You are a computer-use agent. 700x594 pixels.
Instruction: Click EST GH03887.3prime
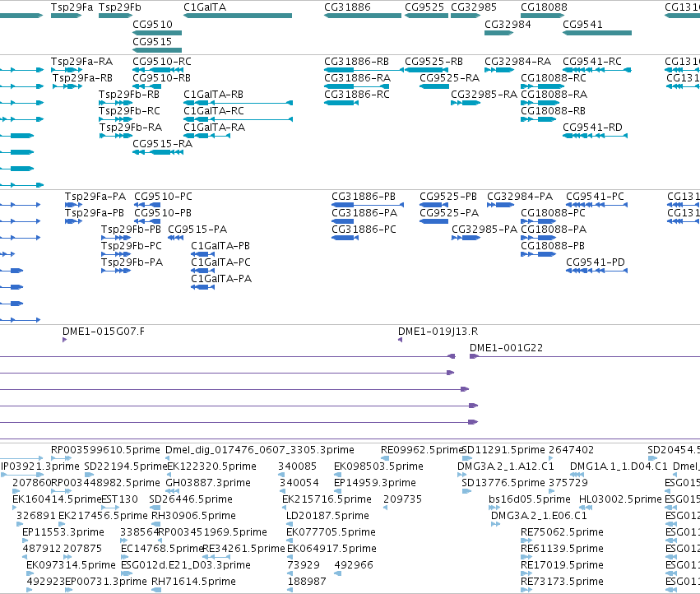click(172, 491)
